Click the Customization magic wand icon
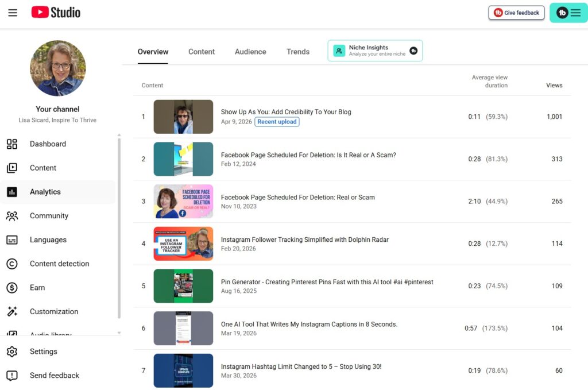The width and height of the screenshot is (588, 390). 12,312
